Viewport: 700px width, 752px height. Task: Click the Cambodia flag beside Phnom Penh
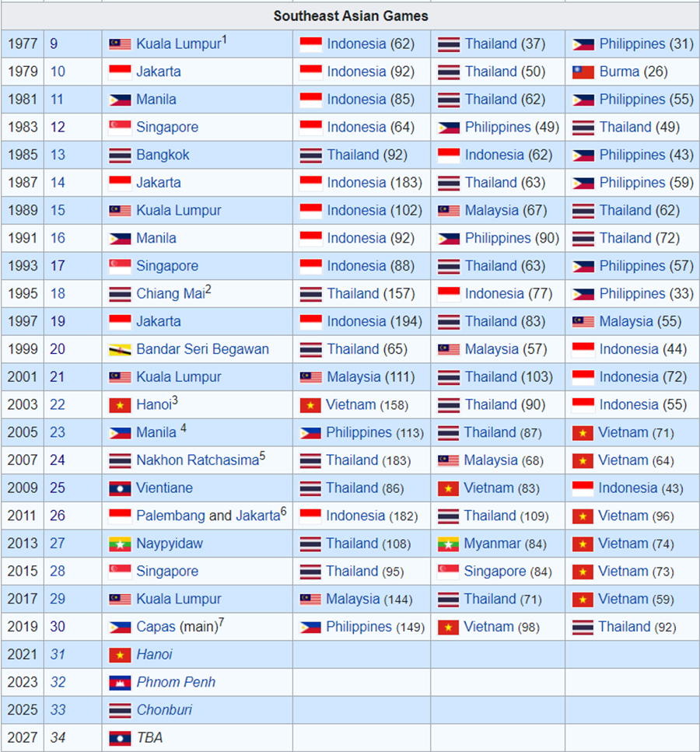click(x=120, y=683)
